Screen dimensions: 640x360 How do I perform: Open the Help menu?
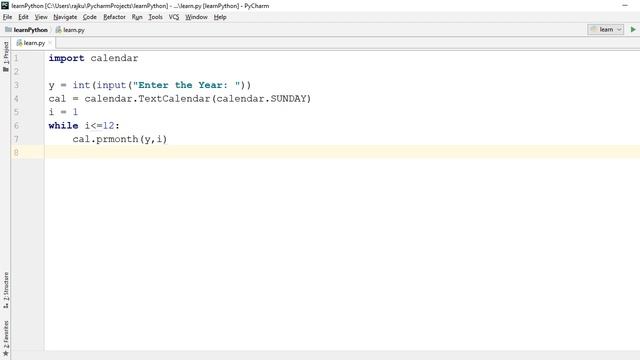pos(220,17)
